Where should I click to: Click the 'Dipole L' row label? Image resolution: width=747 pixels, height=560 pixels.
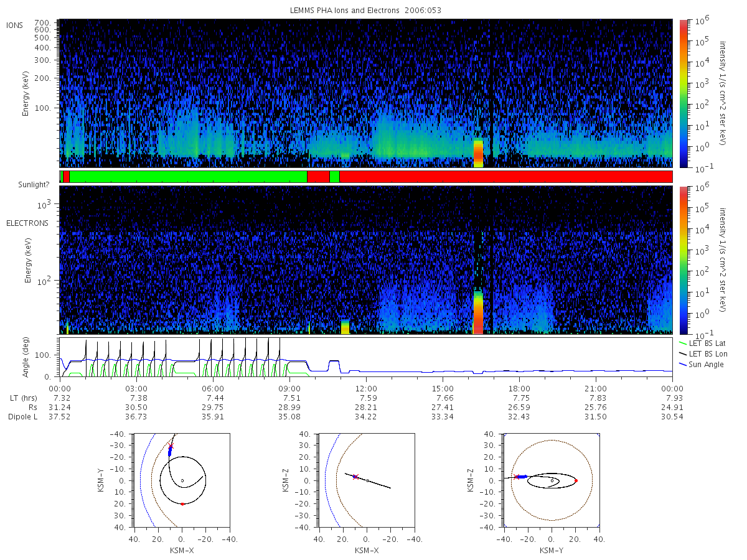[x=23, y=417]
